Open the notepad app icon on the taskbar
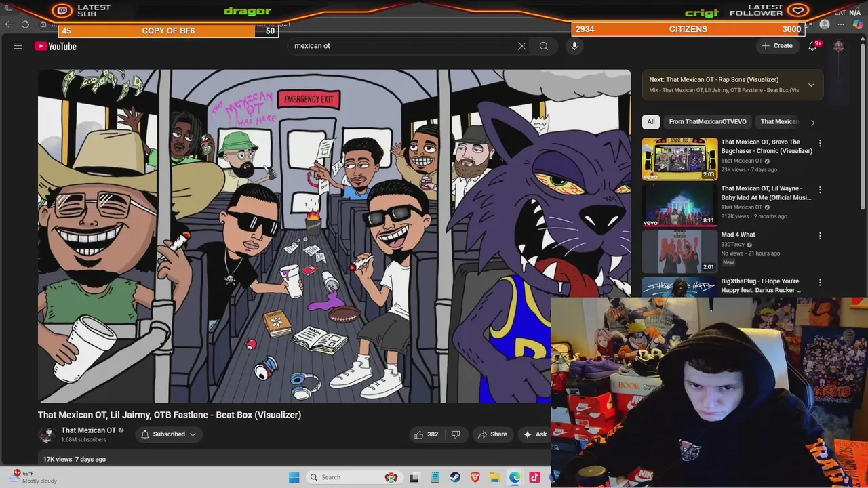 [x=435, y=477]
